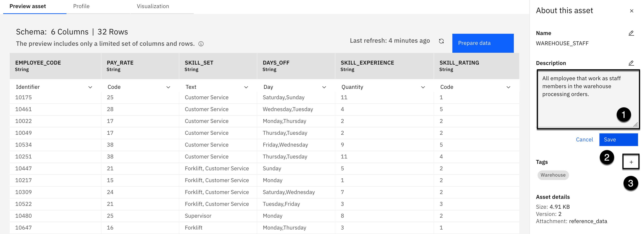Open the Quantity dropdown for SKILL_EXPERIENCE
Screen dimensions: 644x234
[x=423, y=87]
